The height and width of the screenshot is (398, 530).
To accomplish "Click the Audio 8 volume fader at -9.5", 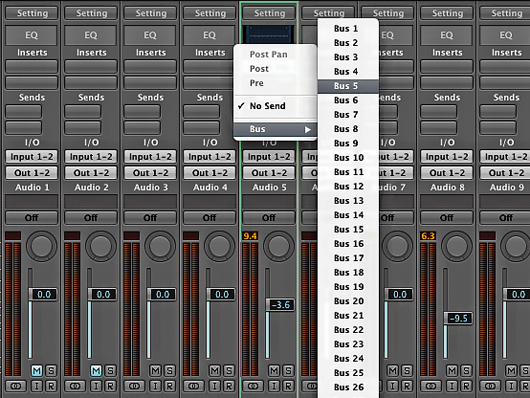I will pos(459,318).
